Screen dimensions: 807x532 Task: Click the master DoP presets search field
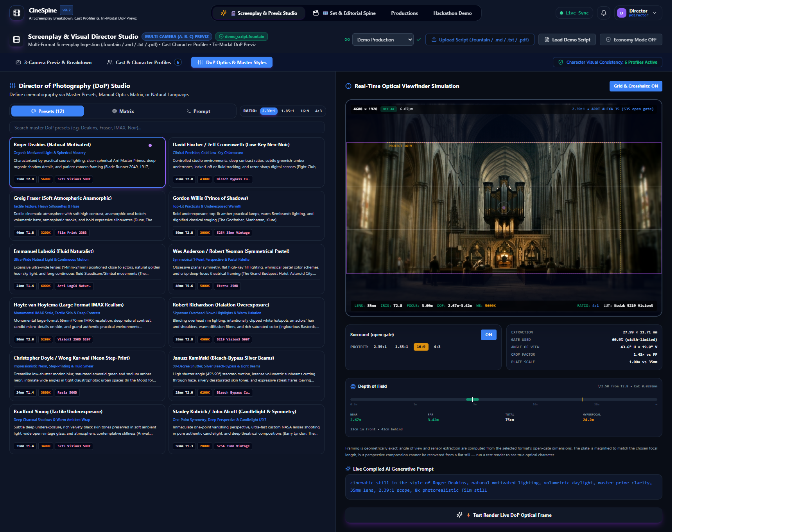(x=167, y=127)
